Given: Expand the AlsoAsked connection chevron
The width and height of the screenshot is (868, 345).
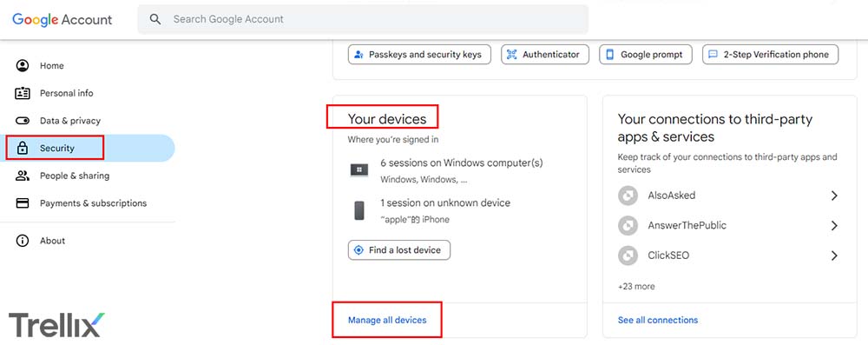Looking at the screenshot, I should (834, 196).
